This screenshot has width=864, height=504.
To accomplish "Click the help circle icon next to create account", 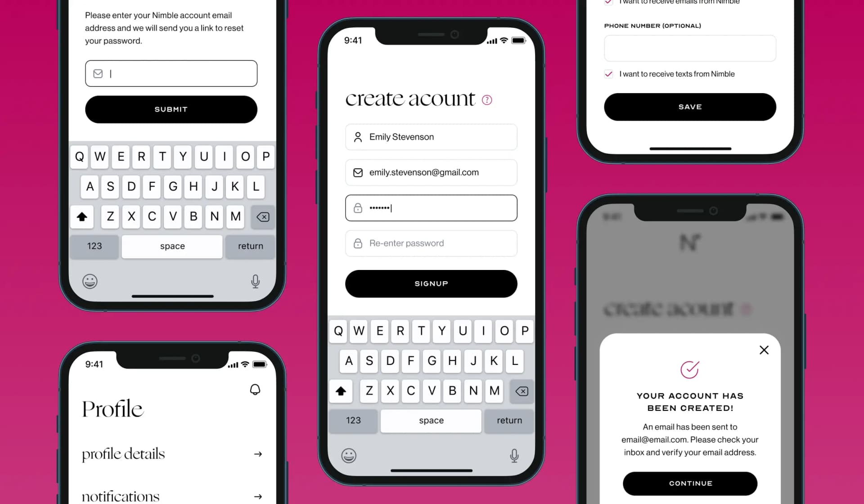I will coord(487,99).
